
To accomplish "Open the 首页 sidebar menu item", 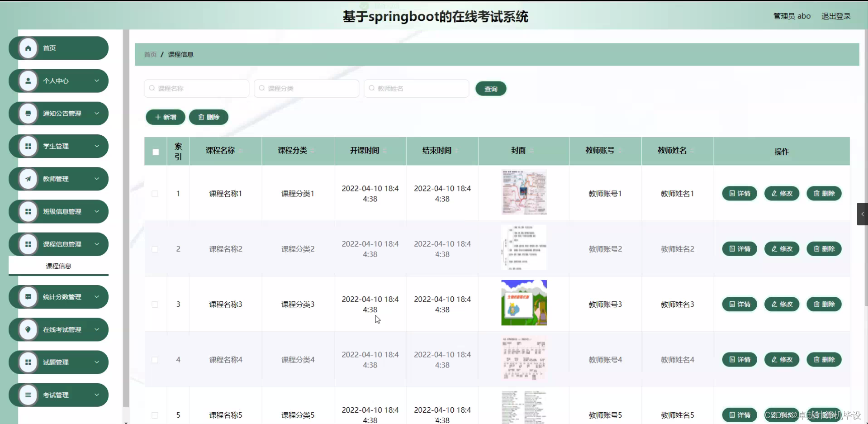I will coord(59,48).
